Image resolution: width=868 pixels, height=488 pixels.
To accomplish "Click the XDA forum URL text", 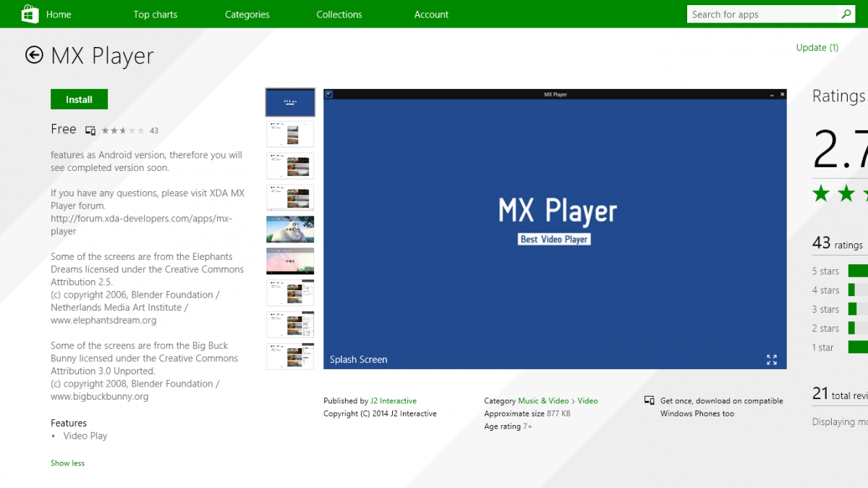I will pos(142,225).
